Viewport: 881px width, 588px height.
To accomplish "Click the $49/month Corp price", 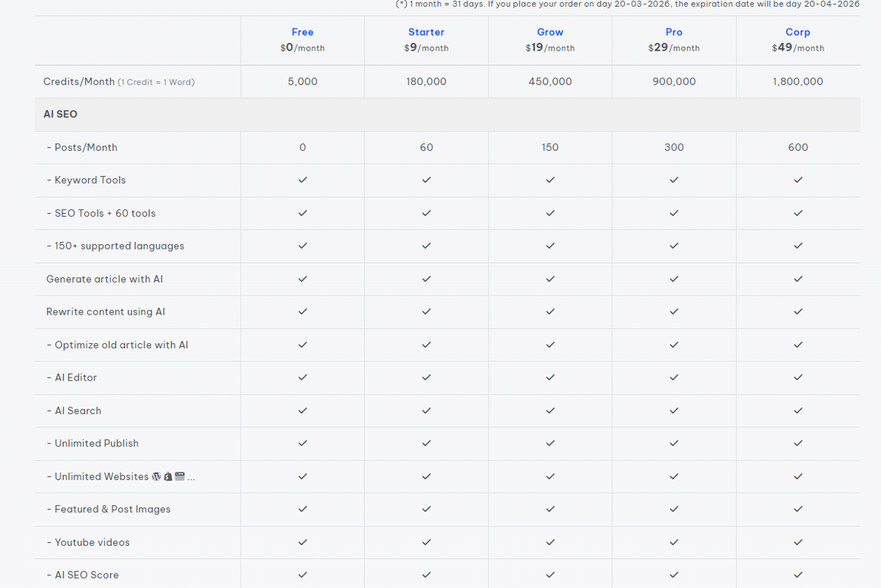I will point(797,47).
